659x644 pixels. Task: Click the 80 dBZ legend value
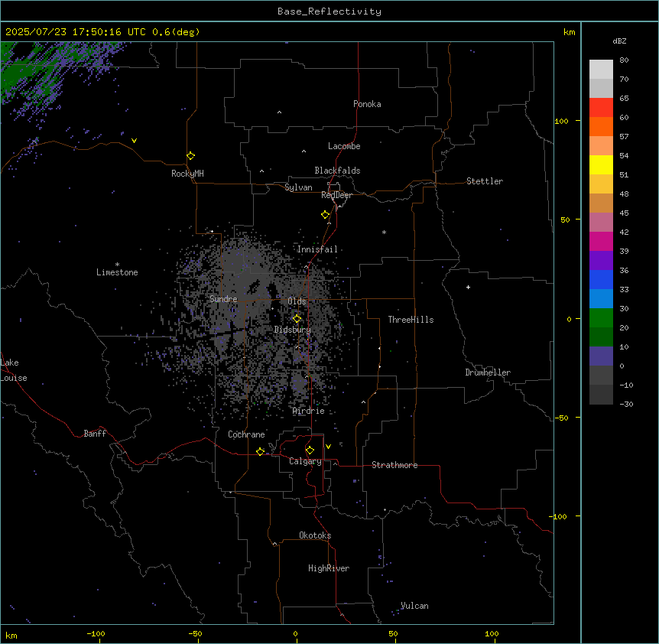(x=624, y=60)
